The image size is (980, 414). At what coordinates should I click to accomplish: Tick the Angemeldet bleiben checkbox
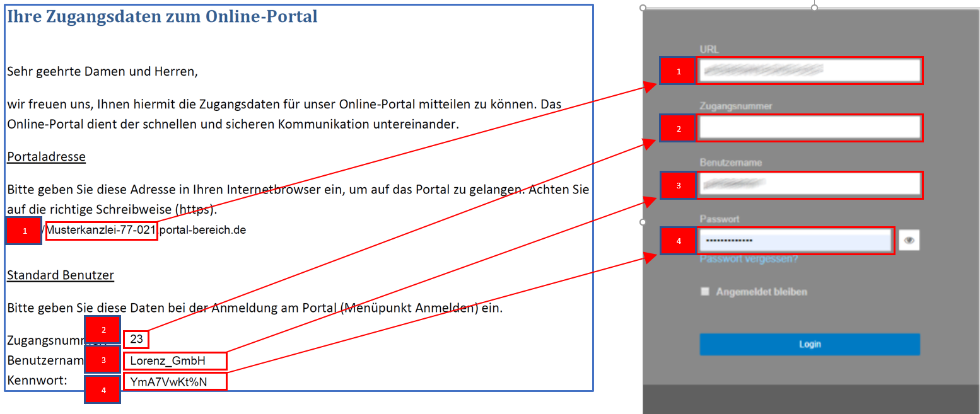[705, 292]
